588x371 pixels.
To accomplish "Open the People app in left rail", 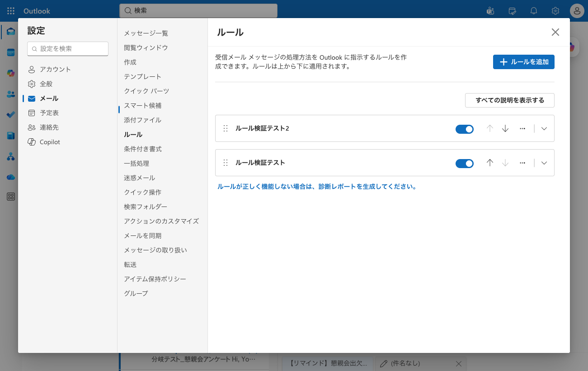I will click(11, 94).
